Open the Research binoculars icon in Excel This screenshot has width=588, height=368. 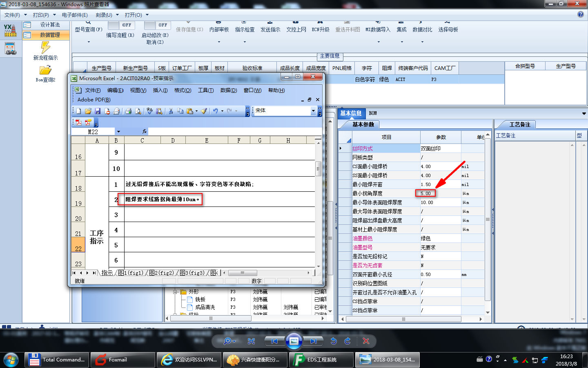coord(159,111)
